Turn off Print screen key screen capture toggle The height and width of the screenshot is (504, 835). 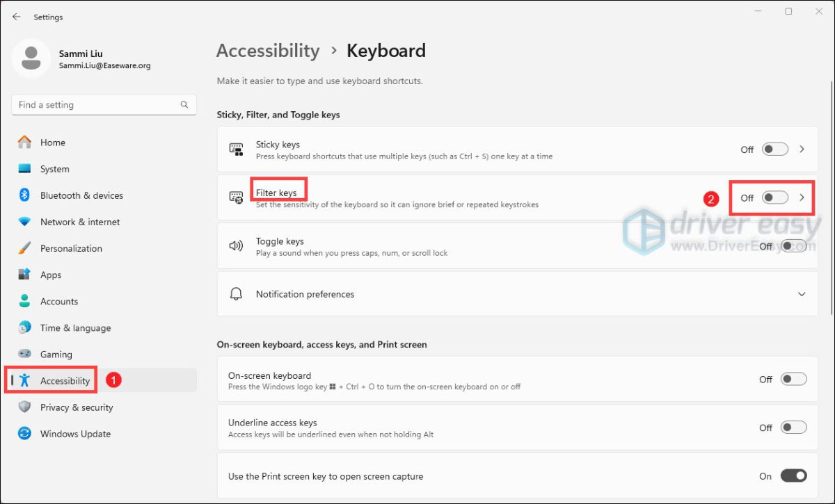[x=794, y=476]
